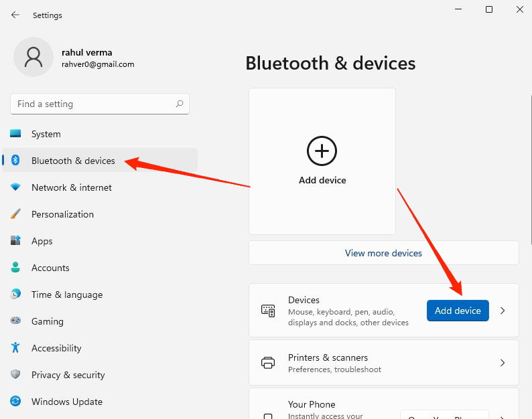532x419 pixels.
Task: Click the back arrow icon in Settings
Action: click(15, 15)
